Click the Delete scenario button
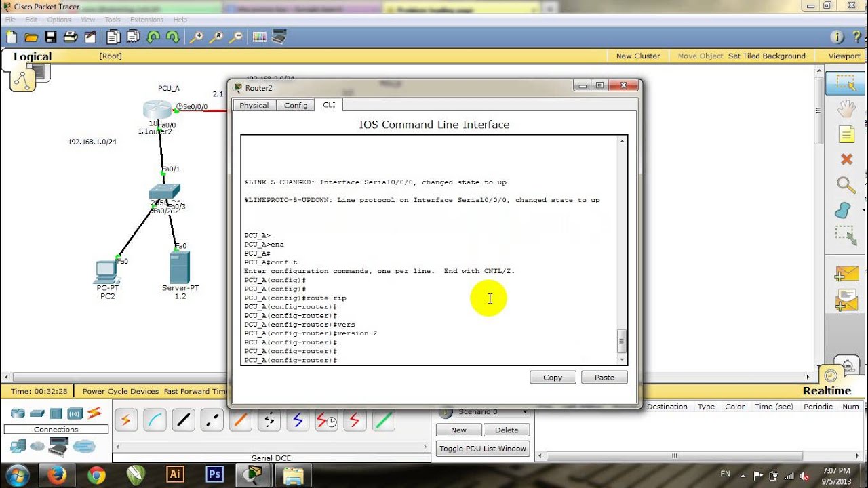The image size is (868, 488). 507,430
